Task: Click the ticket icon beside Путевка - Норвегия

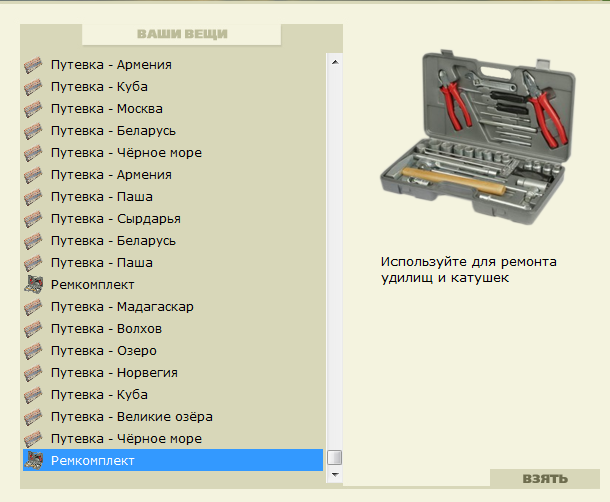Action: tap(33, 372)
